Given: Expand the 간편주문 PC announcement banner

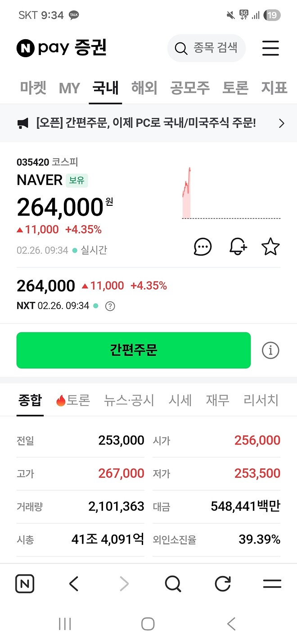Looking at the screenshot, I should [x=282, y=123].
